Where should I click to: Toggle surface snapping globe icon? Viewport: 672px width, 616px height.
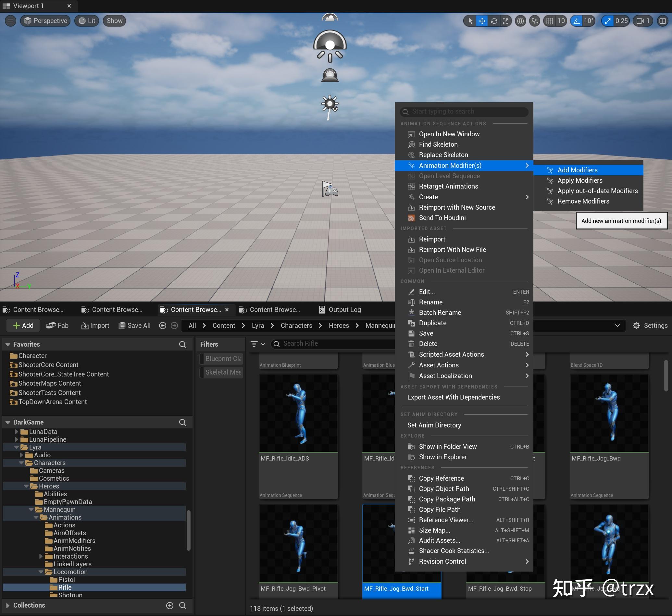click(520, 21)
